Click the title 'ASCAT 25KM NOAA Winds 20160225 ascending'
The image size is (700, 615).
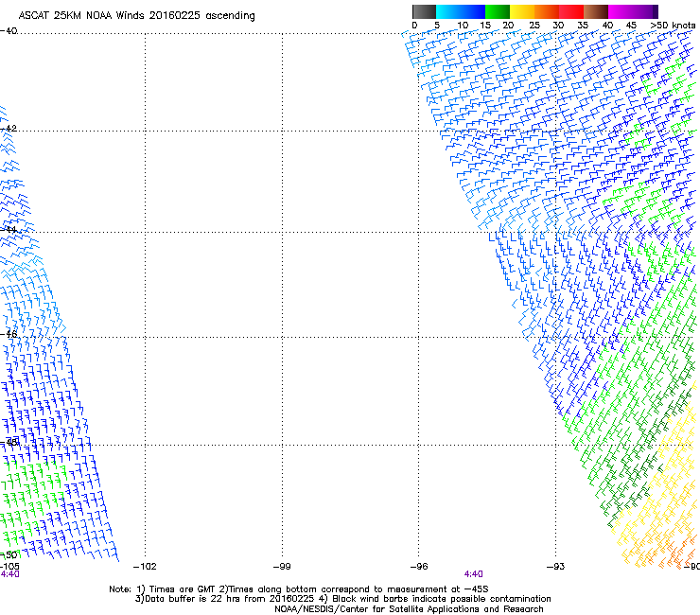(136, 16)
